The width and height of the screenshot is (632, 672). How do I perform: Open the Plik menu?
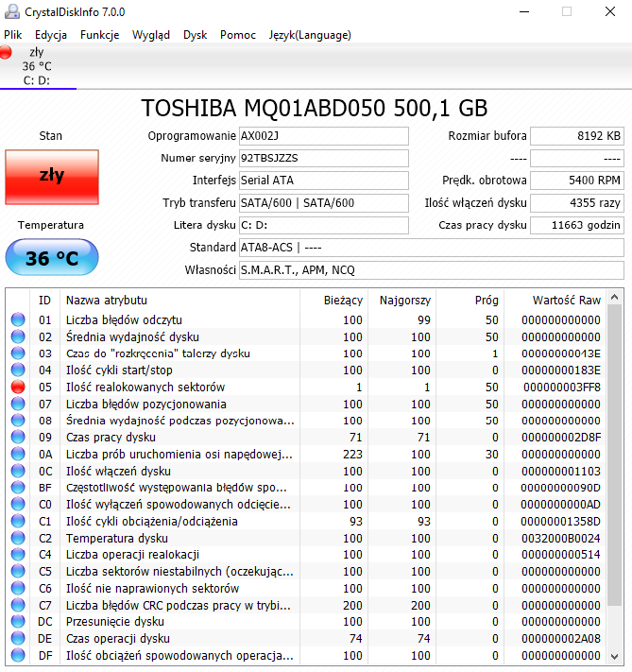tap(13, 35)
